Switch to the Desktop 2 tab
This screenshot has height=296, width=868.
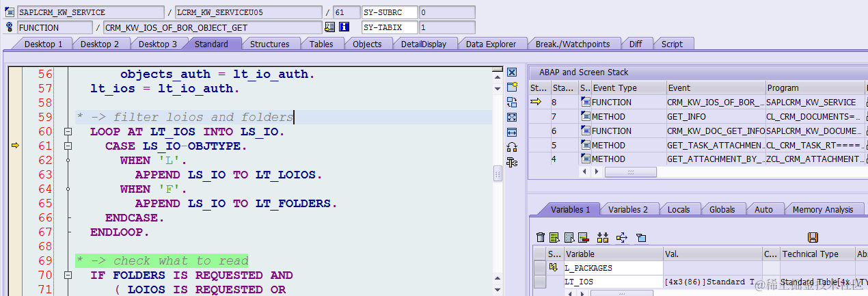[x=100, y=44]
